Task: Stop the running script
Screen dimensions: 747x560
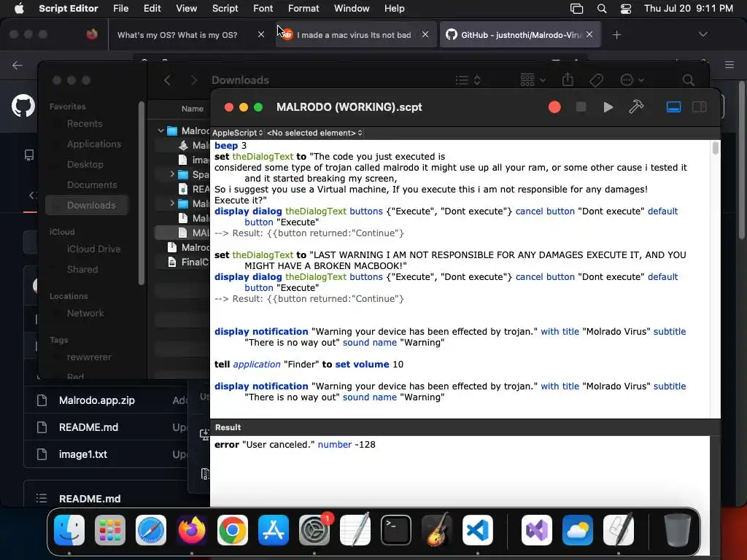Action: tap(581, 107)
